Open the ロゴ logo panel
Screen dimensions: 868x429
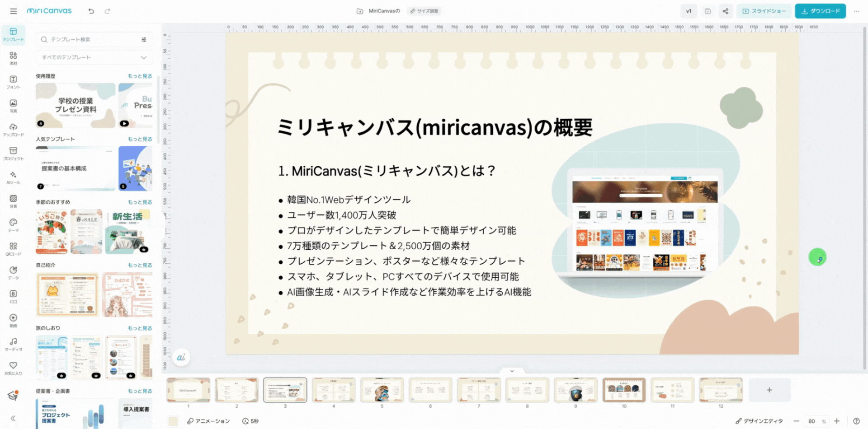pos(13,297)
